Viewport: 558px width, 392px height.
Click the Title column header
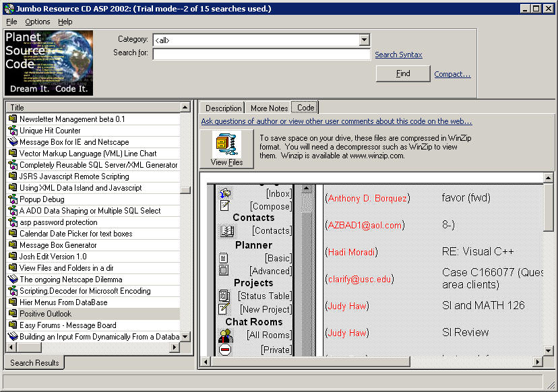[x=94, y=107]
